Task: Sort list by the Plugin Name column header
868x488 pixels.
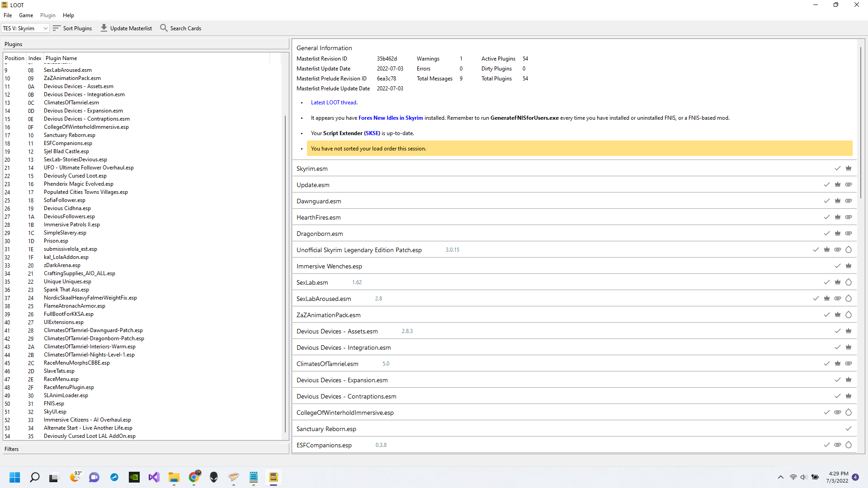Action: click(x=61, y=58)
